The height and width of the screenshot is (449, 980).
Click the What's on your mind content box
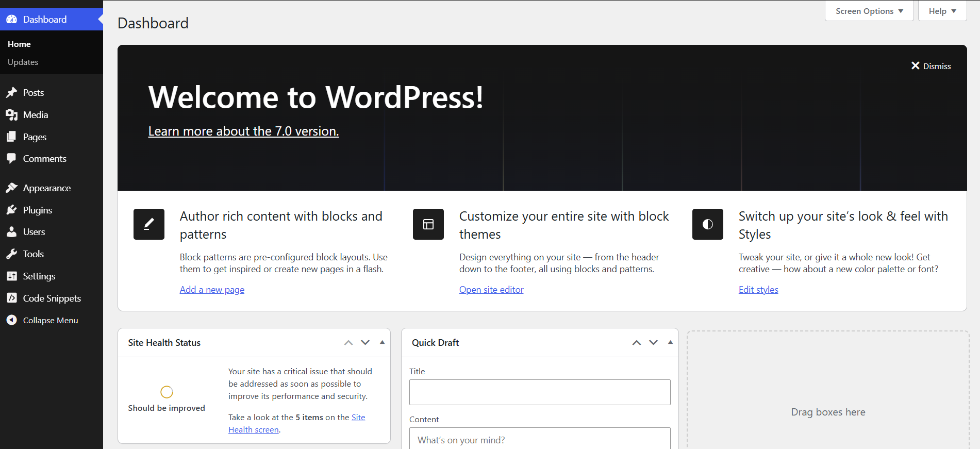[x=540, y=438]
